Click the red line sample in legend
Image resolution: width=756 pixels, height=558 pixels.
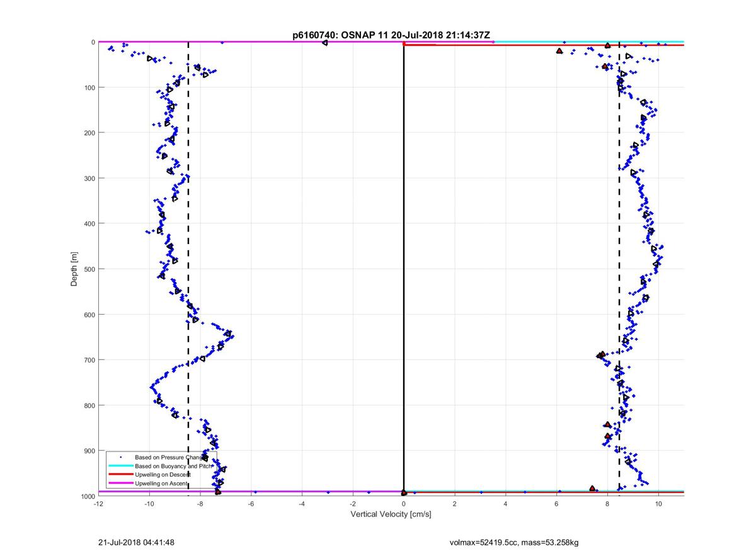[x=121, y=474]
